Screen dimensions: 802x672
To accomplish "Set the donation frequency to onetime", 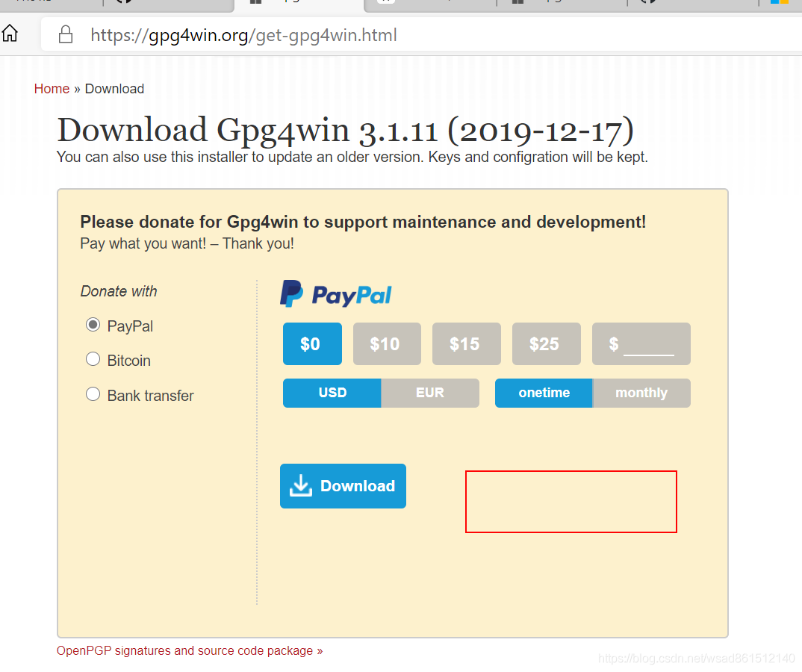I will coord(544,393).
